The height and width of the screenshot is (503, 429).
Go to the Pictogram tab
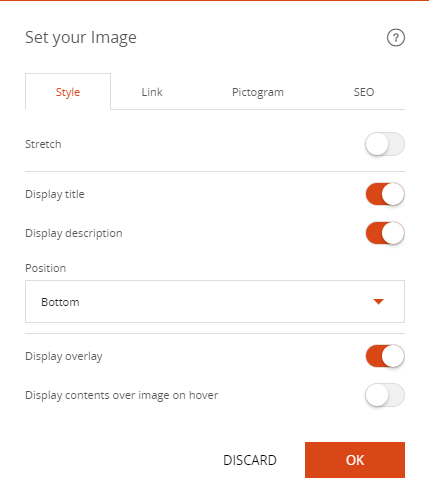[x=258, y=92]
